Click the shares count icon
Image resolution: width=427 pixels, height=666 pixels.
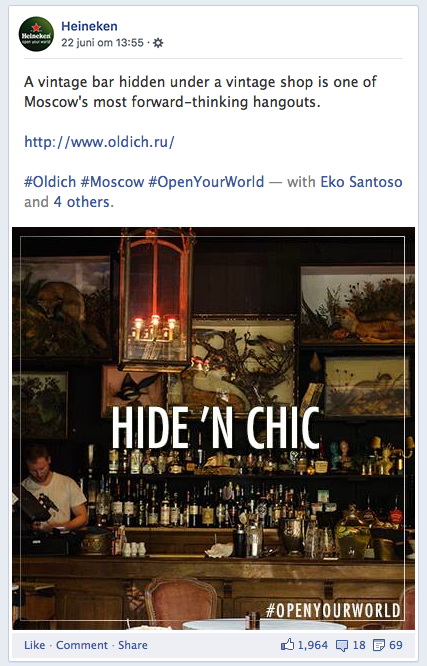coord(378,645)
